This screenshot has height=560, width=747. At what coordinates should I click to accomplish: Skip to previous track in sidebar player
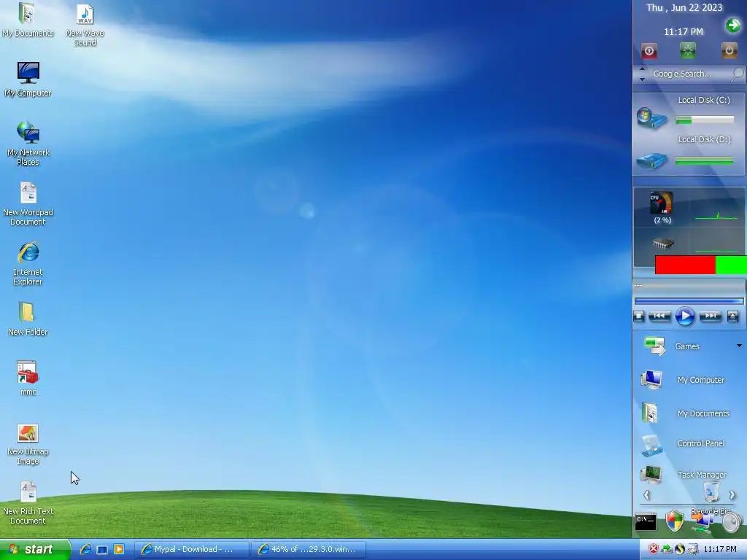(659, 316)
